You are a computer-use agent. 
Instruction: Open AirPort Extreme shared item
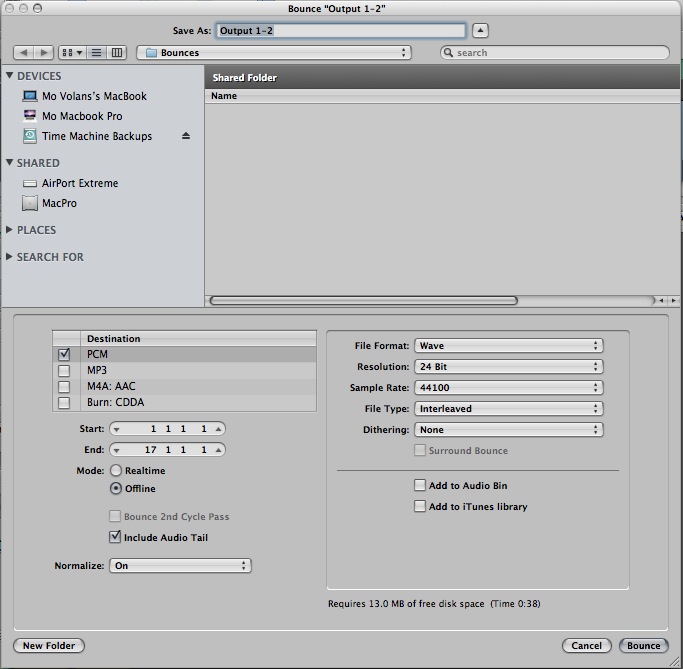pos(79,183)
